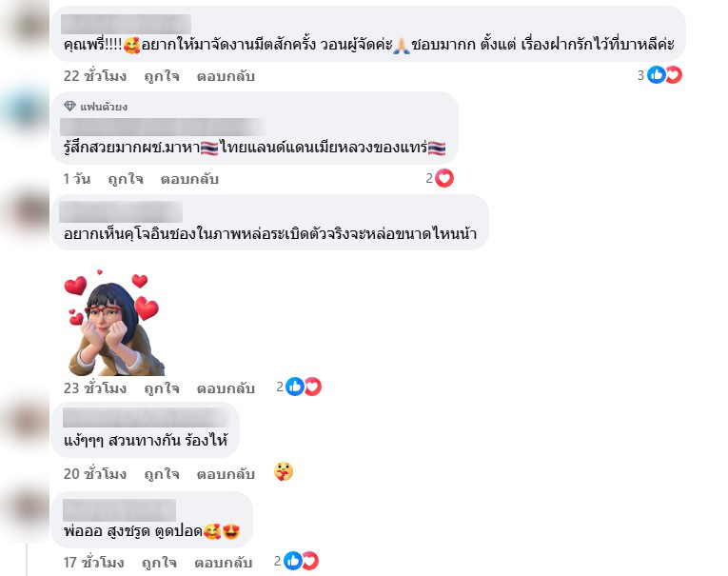
Task: Click the care emoji reaction on 20-hour comment
Action: [284, 471]
